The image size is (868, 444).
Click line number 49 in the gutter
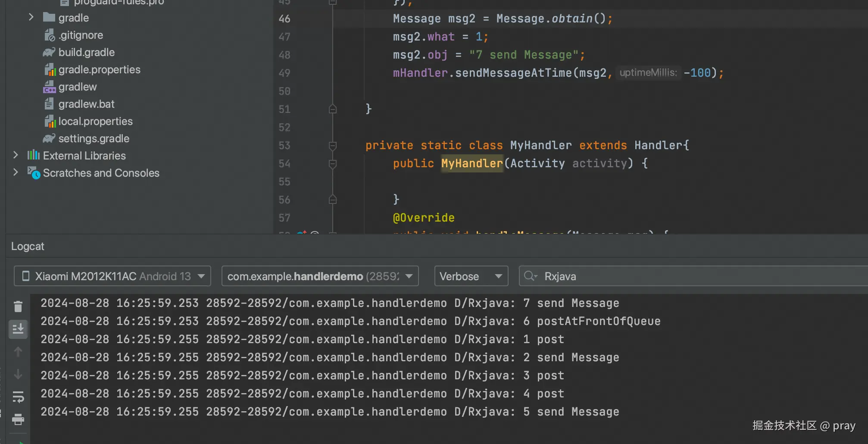(284, 73)
